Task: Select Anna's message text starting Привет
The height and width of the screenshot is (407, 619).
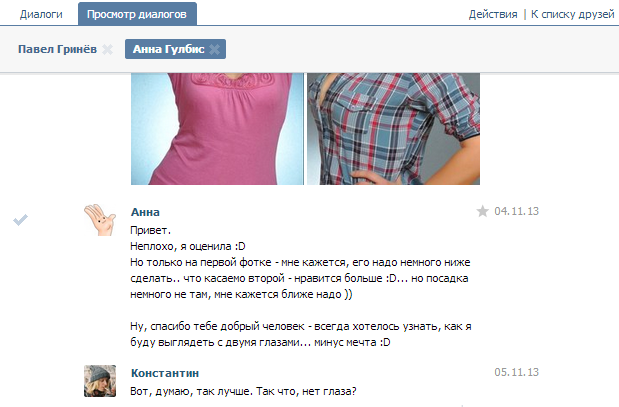Action: (x=301, y=286)
